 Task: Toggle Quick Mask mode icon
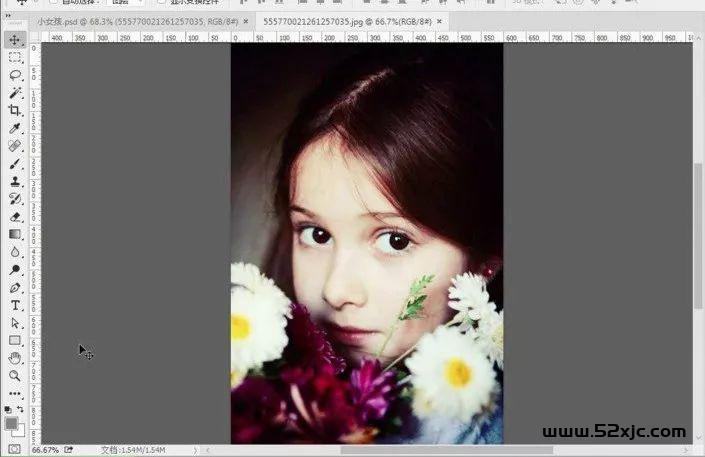[x=13, y=449]
